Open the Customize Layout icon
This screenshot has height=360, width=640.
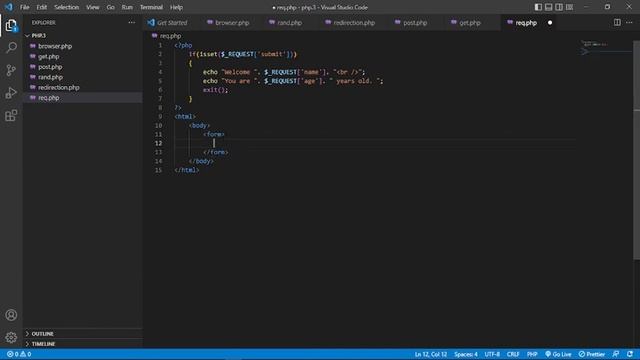tap(569, 7)
